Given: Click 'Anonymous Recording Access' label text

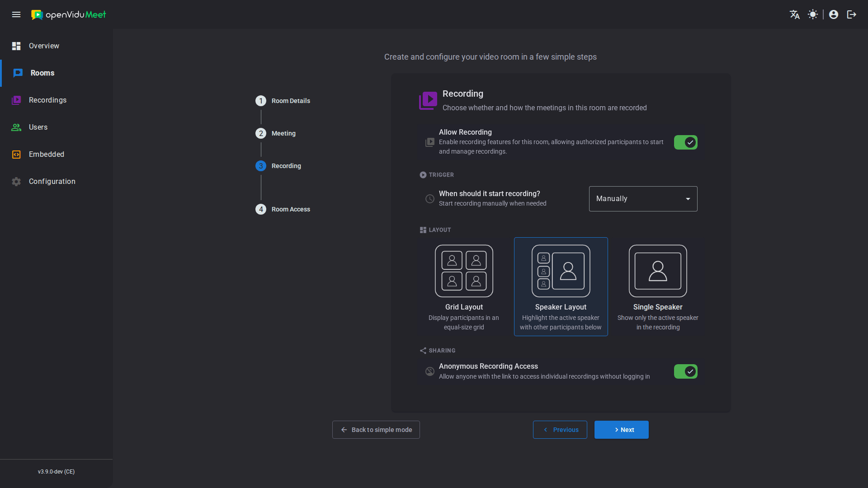Looking at the screenshot, I should [488, 366].
